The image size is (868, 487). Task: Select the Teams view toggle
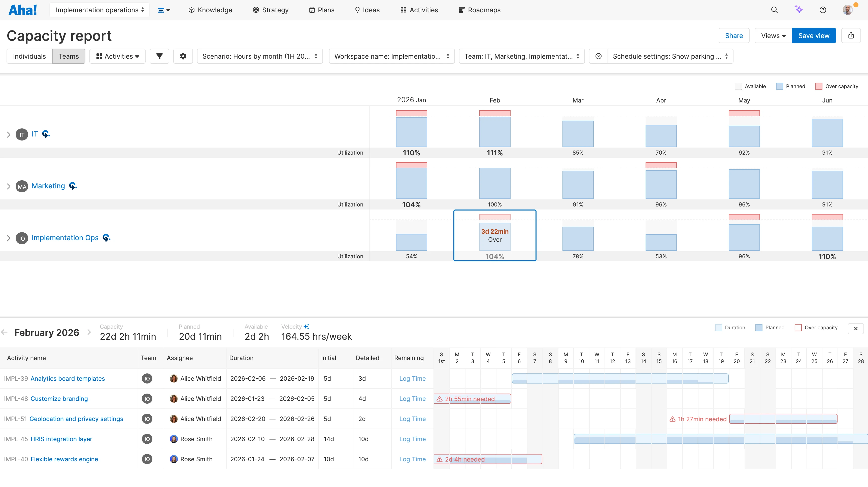pyautogui.click(x=69, y=56)
